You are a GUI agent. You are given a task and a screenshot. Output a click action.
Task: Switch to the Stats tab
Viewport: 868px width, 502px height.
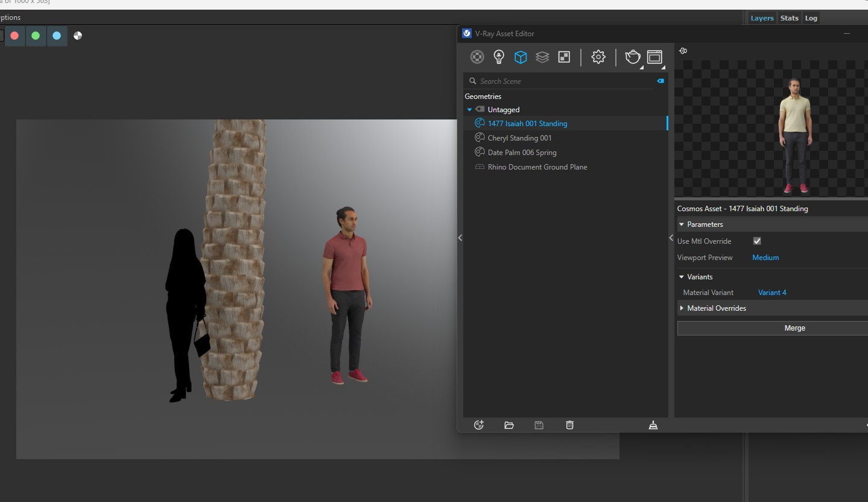pyautogui.click(x=789, y=18)
